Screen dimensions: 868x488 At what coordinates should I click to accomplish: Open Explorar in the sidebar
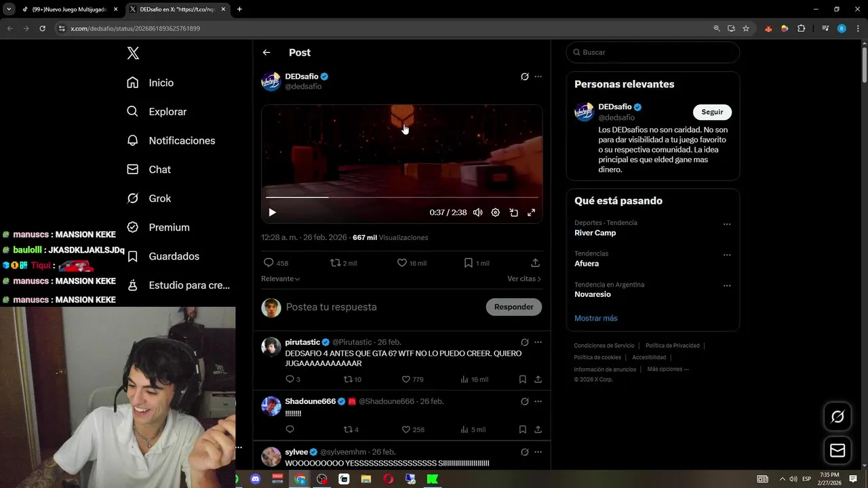click(x=156, y=112)
